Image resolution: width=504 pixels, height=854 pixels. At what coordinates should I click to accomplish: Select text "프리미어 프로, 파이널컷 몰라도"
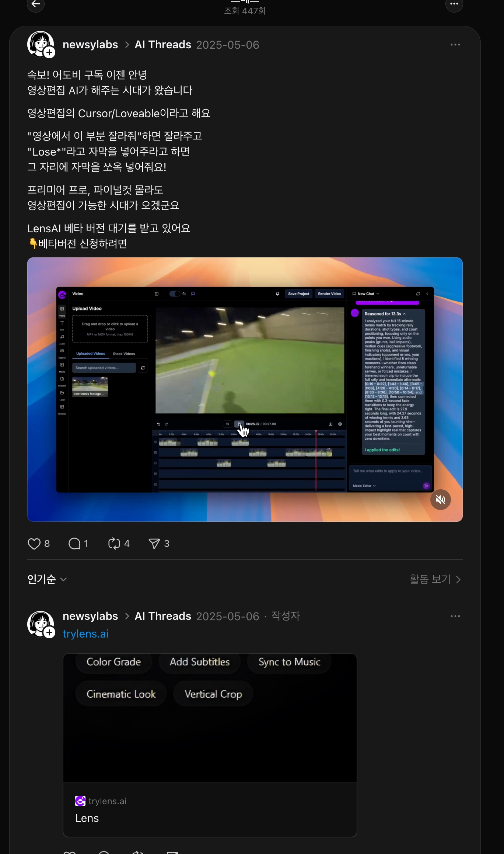click(95, 190)
